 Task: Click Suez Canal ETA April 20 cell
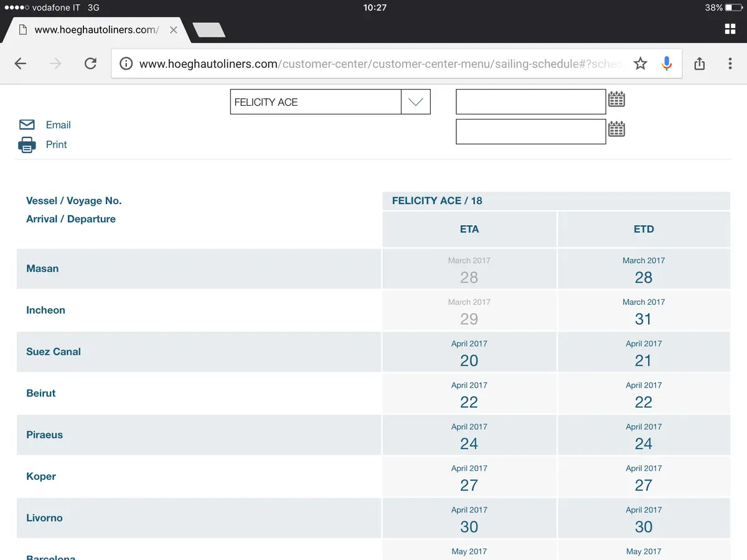[x=469, y=352]
